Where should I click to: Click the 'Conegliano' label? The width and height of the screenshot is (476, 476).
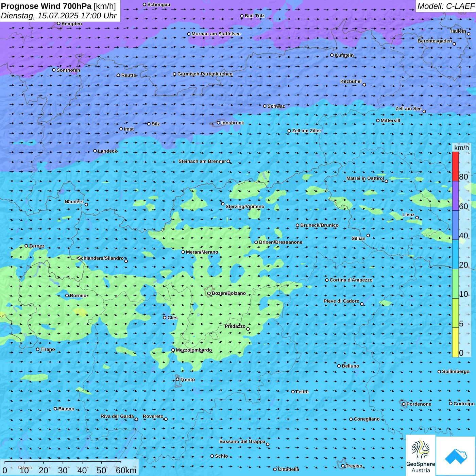point(367,419)
